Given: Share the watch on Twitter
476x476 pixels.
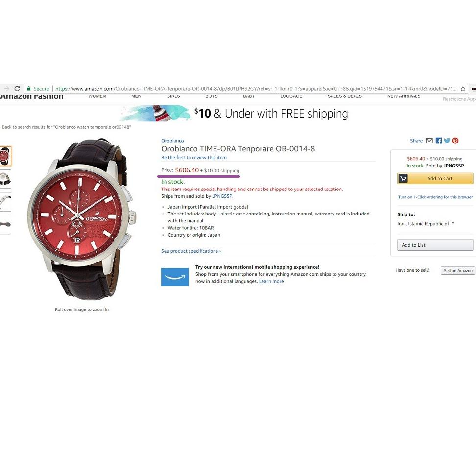Looking at the screenshot, I should 447,141.
